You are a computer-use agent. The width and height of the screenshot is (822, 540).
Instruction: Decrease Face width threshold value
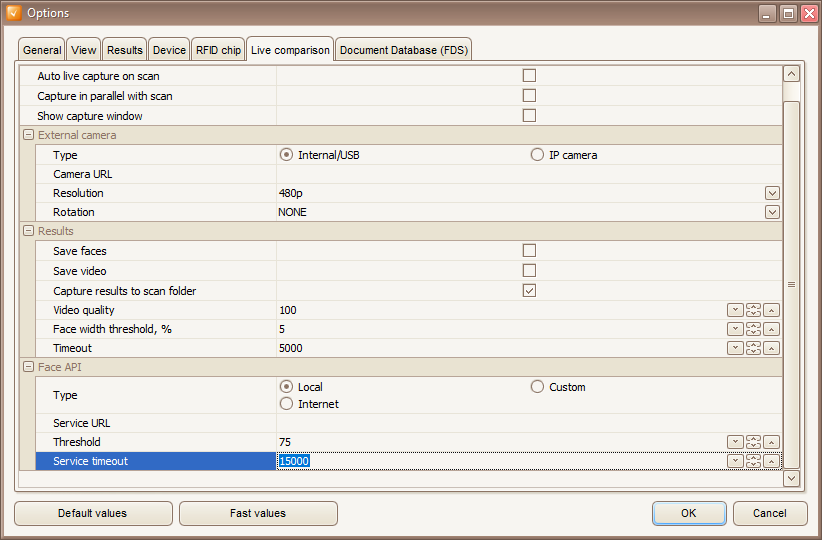point(735,329)
